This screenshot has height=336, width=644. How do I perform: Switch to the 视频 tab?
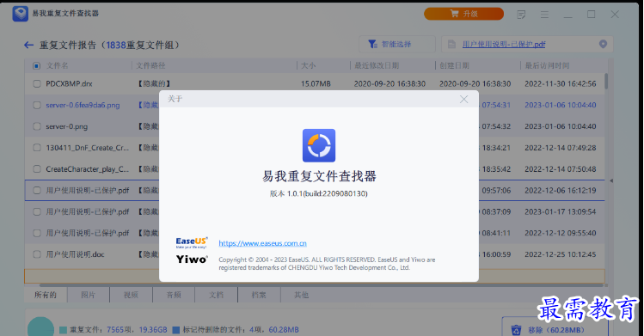(131, 295)
